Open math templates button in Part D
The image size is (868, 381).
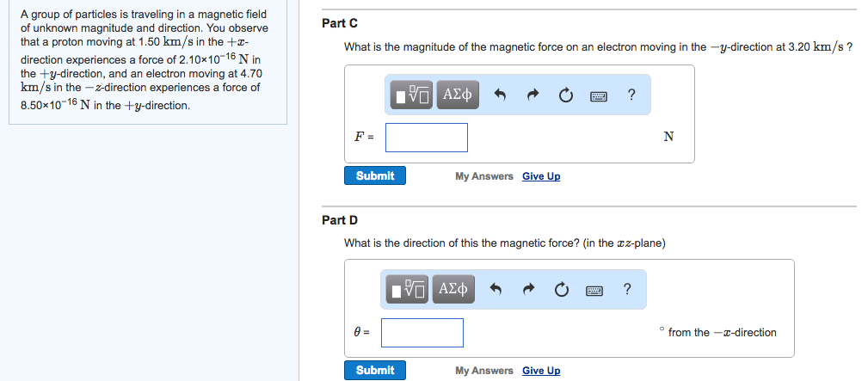tap(408, 288)
